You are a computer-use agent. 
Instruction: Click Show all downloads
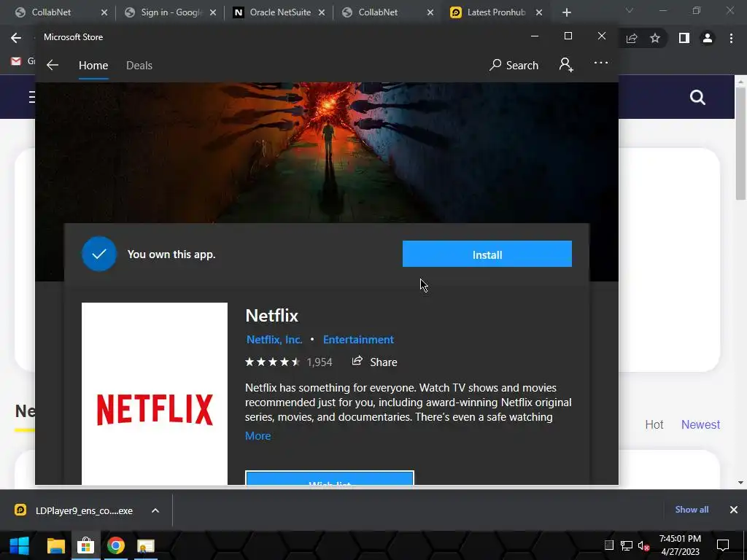[x=692, y=510]
